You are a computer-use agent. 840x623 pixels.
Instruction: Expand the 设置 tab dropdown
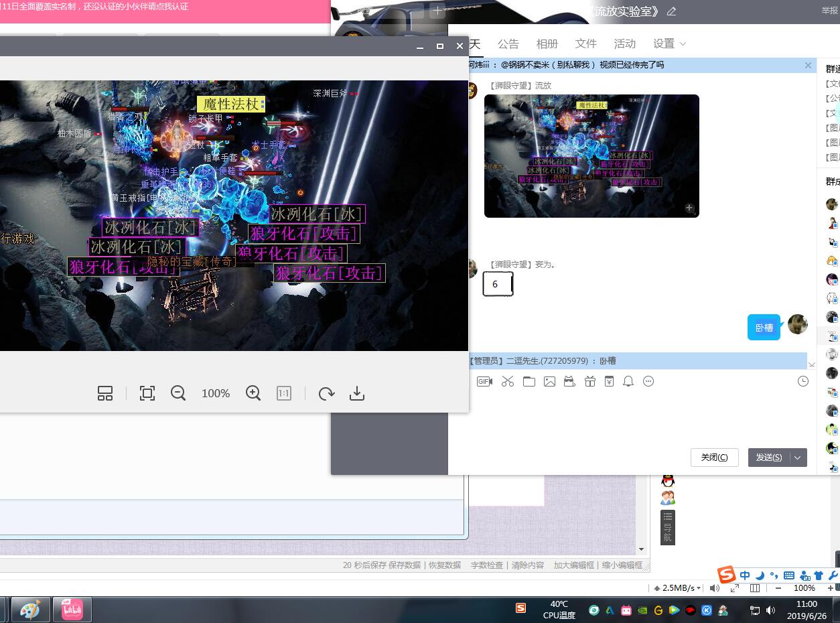click(670, 44)
